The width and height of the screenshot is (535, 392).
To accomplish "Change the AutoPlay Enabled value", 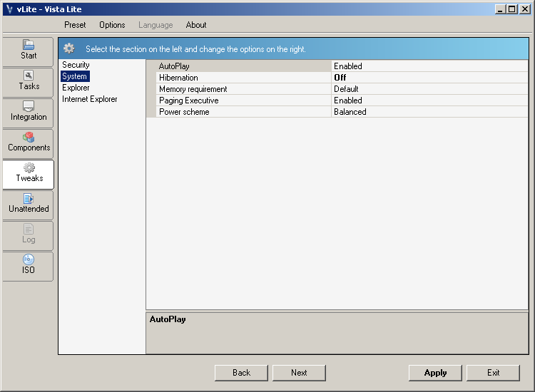I will point(429,66).
